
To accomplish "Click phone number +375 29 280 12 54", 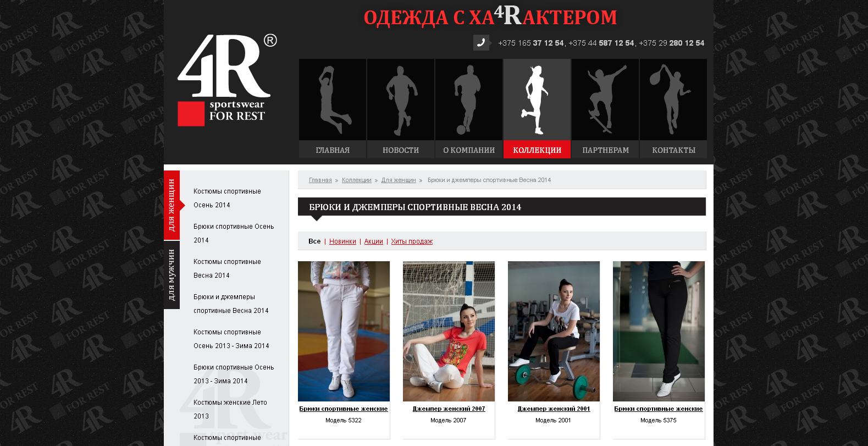I will tap(672, 43).
